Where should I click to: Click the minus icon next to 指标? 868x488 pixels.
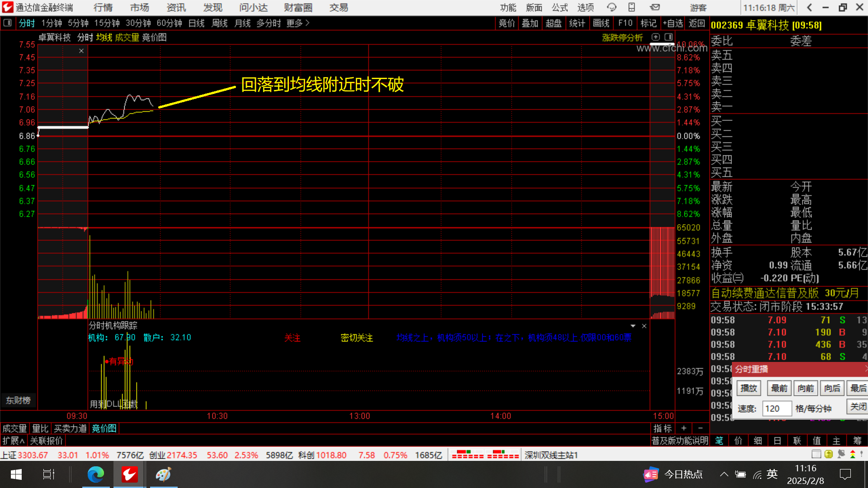[x=700, y=428]
